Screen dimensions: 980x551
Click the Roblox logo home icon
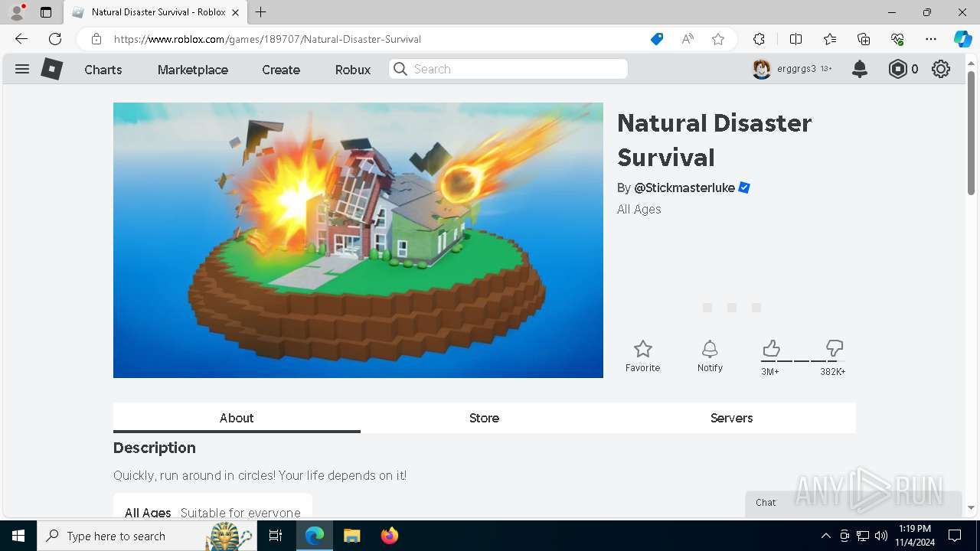click(52, 70)
